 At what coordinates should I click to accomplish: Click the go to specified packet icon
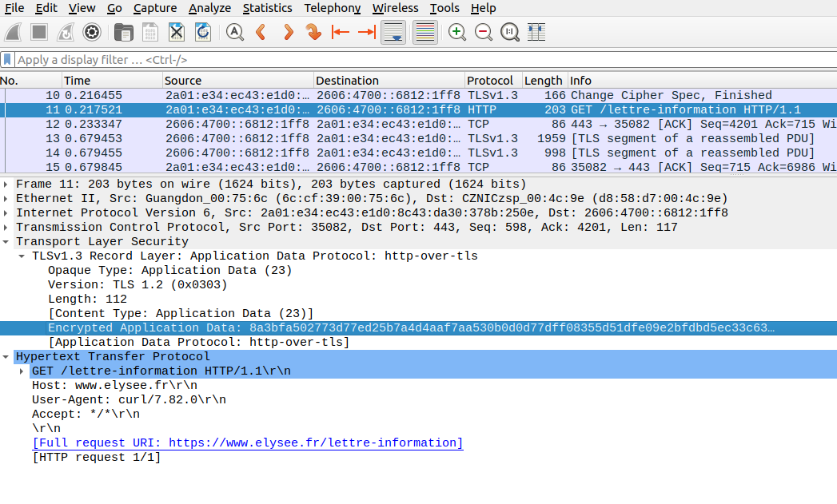coord(314,32)
